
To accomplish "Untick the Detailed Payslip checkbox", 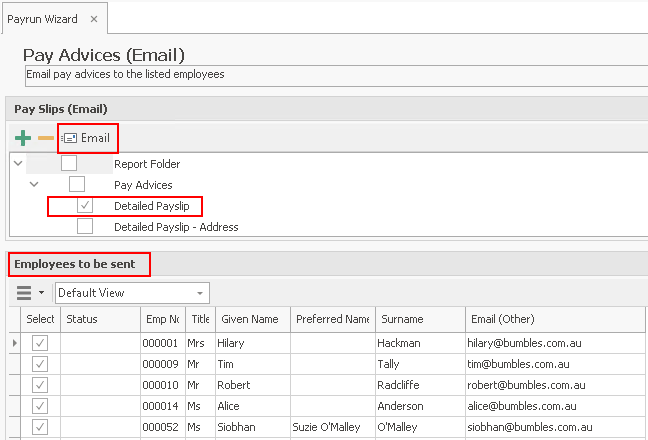I will pos(85,205).
